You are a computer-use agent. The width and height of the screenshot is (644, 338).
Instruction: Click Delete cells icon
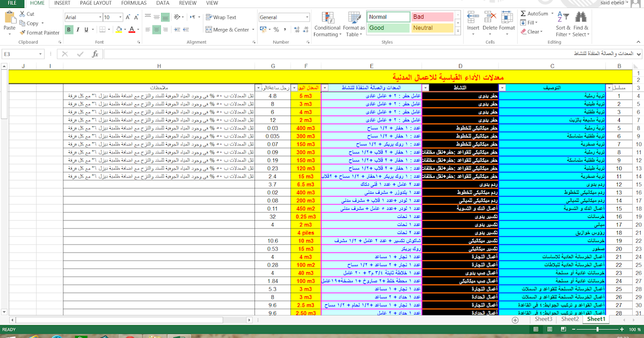coord(490,18)
